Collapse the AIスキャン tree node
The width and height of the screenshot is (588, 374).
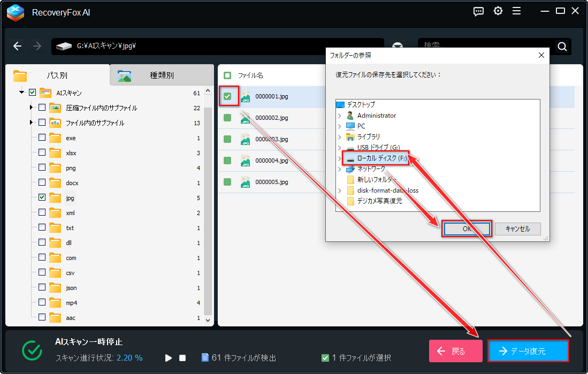(22, 93)
